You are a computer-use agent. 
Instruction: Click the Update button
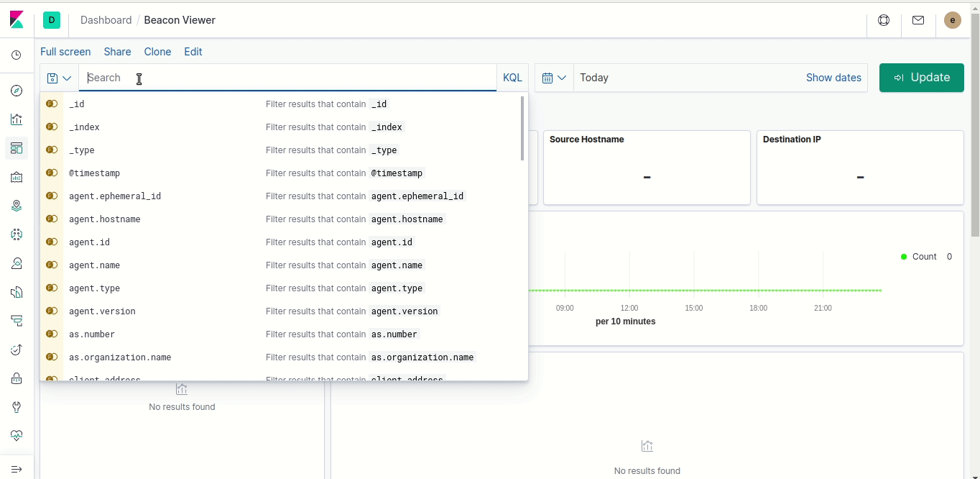tap(922, 78)
